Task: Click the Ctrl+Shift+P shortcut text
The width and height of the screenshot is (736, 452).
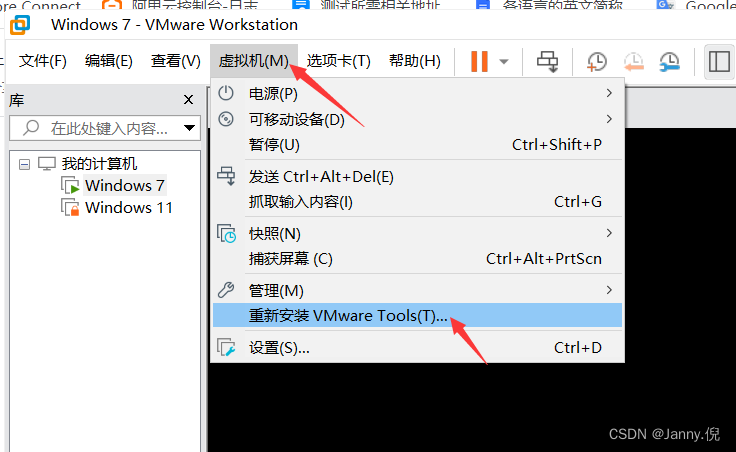Action: point(557,145)
